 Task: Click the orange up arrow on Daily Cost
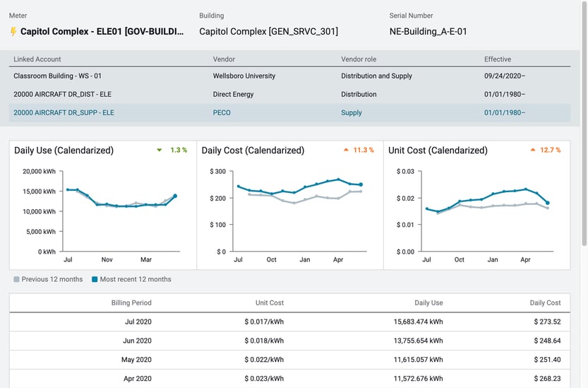[346, 150]
